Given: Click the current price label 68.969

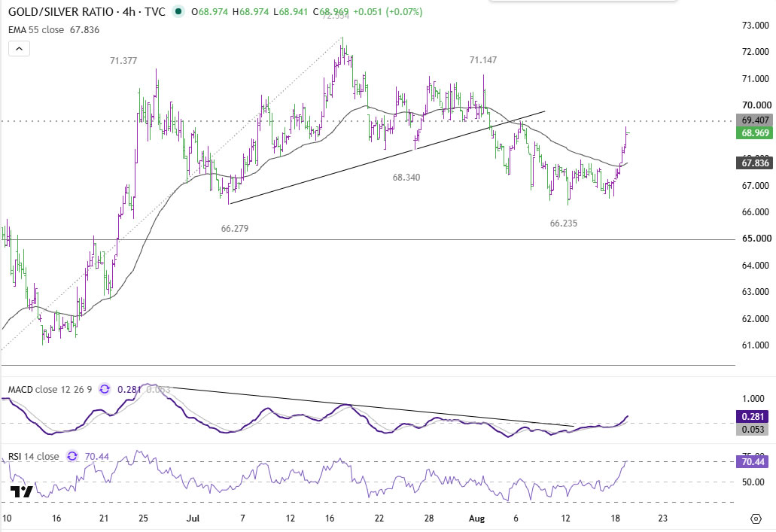Looking at the screenshot, I should pos(754,132).
